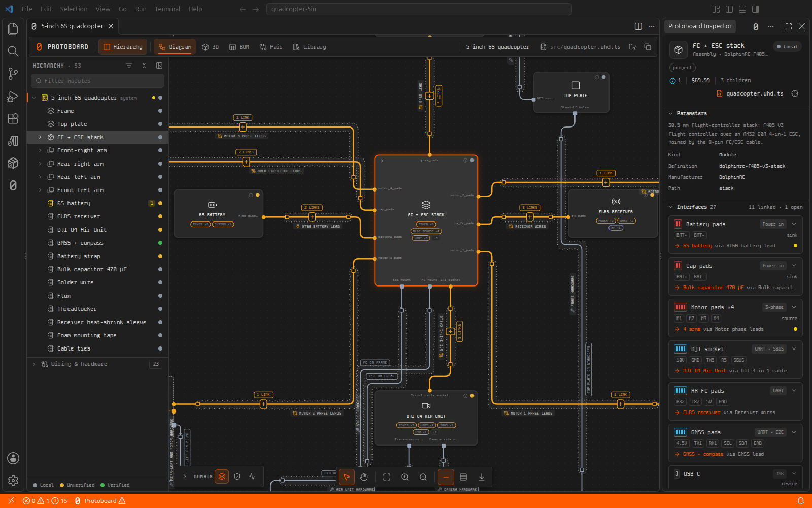The height and width of the screenshot is (508, 812).
Task: Click the Library button
Action: coord(310,47)
